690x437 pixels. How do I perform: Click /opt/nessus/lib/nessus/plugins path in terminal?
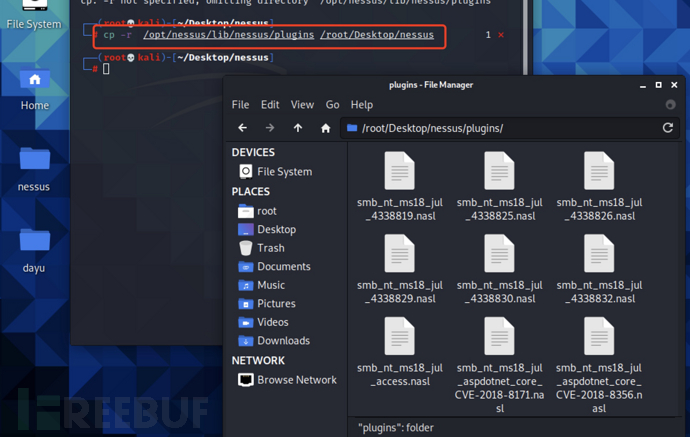(x=228, y=35)
